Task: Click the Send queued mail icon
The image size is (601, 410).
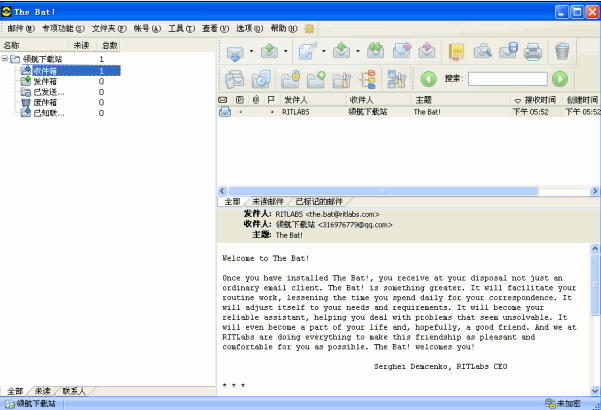Action: click(x=269, y=51)
